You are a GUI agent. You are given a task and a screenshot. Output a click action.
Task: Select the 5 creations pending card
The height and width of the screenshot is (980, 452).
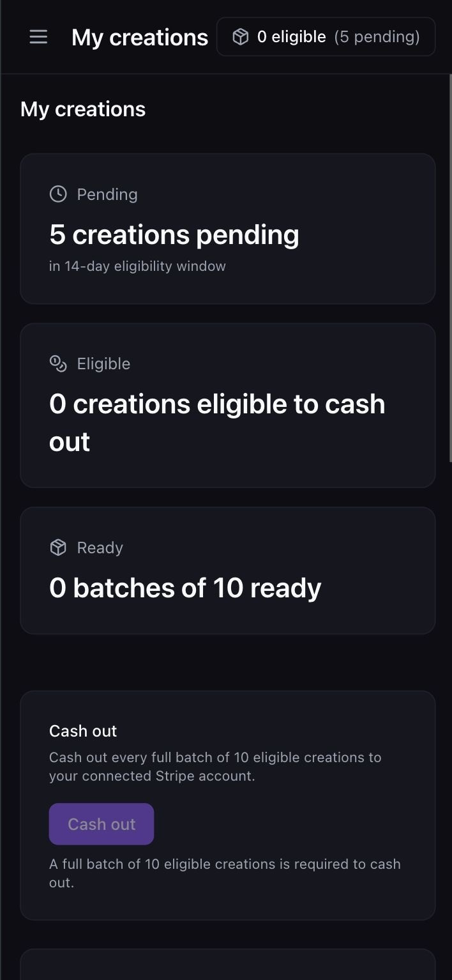228,229
